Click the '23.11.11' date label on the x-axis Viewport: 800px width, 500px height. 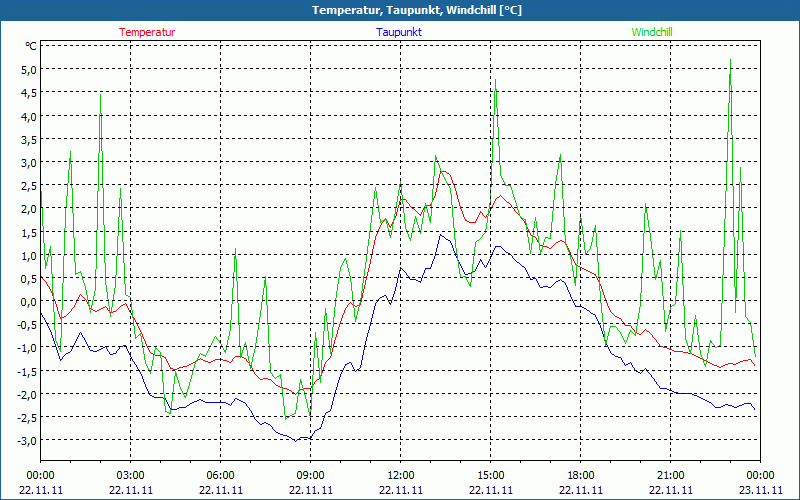(x=761, y=490)
